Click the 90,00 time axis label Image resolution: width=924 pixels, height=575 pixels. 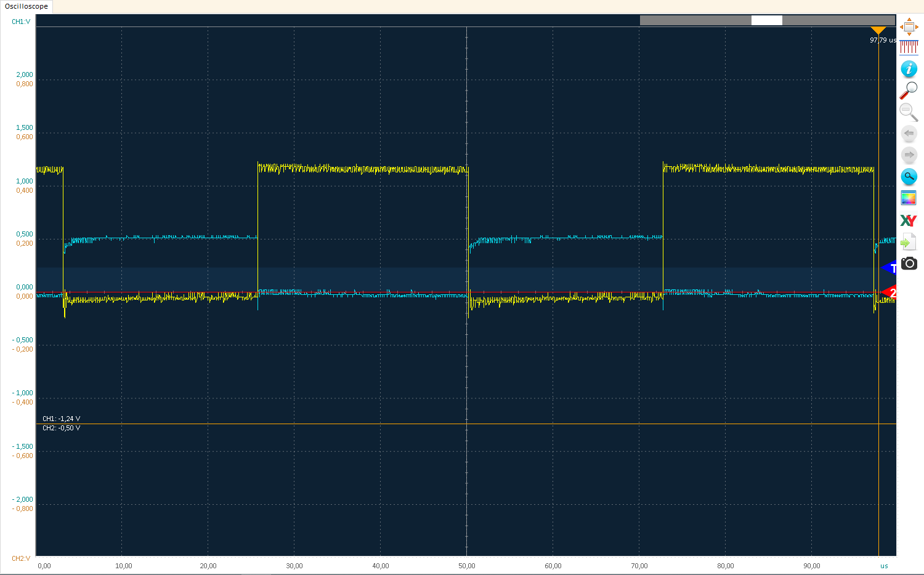click(x=811, y=566)
